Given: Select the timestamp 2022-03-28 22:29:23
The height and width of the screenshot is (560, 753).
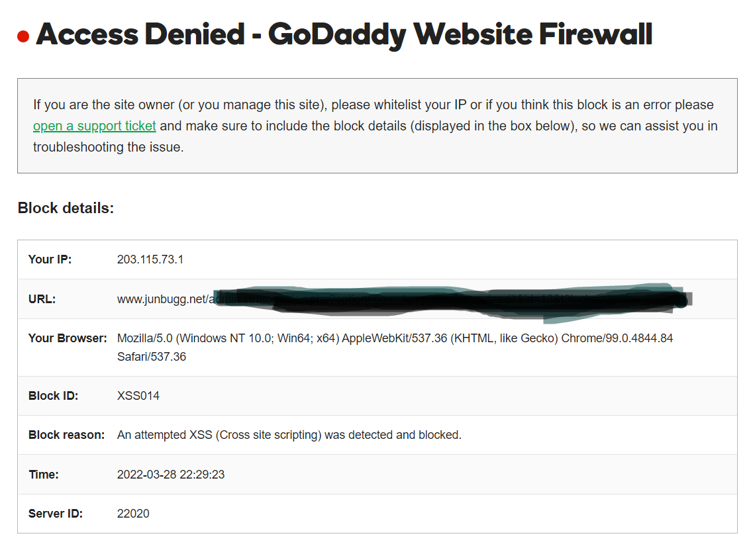Looking at the screenshot, I should 170,475.
